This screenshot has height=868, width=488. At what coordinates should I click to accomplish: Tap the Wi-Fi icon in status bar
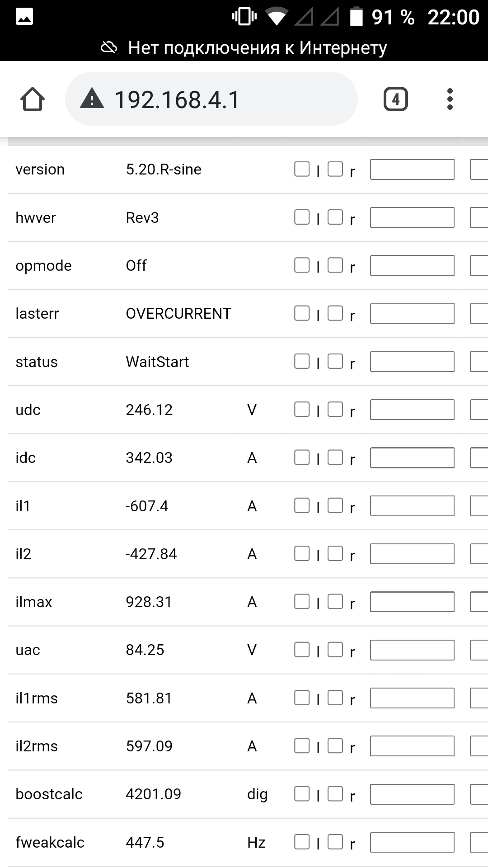point(277,17)
